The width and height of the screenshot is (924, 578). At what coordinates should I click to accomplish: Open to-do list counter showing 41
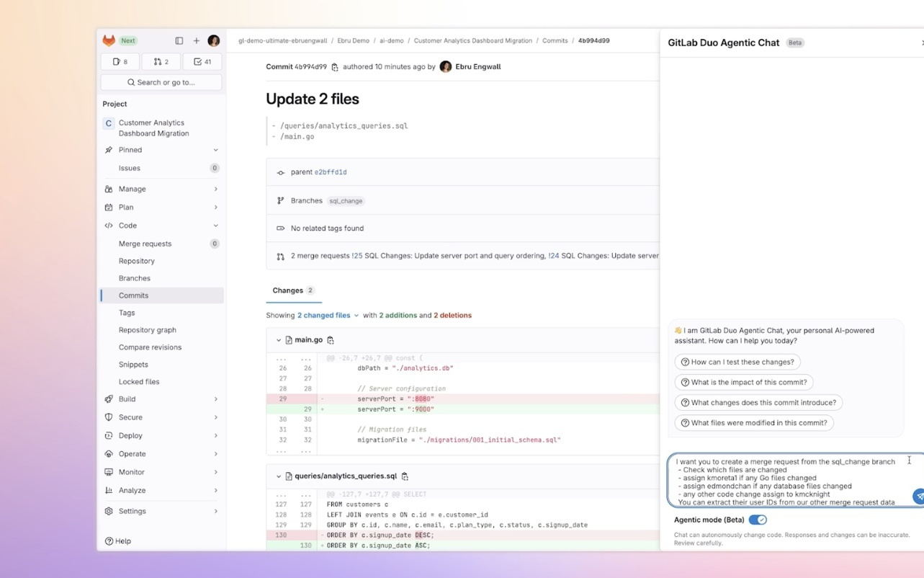click(x=202, y=62)
